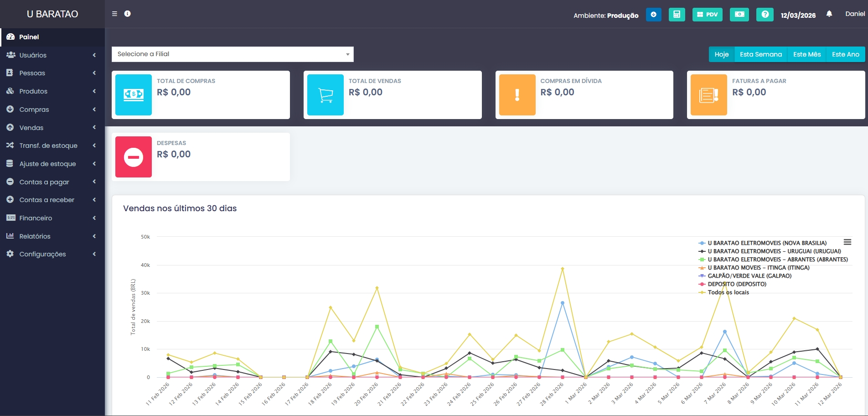Open Contas a receber menu item
This screenshot has width=868, height=416.
point(52,200)
